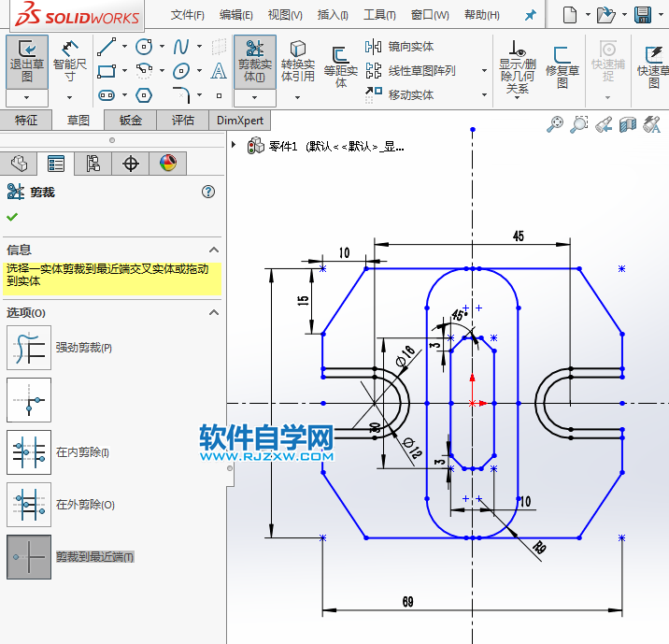The width and height of the screenshot is (669, 644).
Task: Switch to the 特征 (Features) tab
Action: (26, 120)
